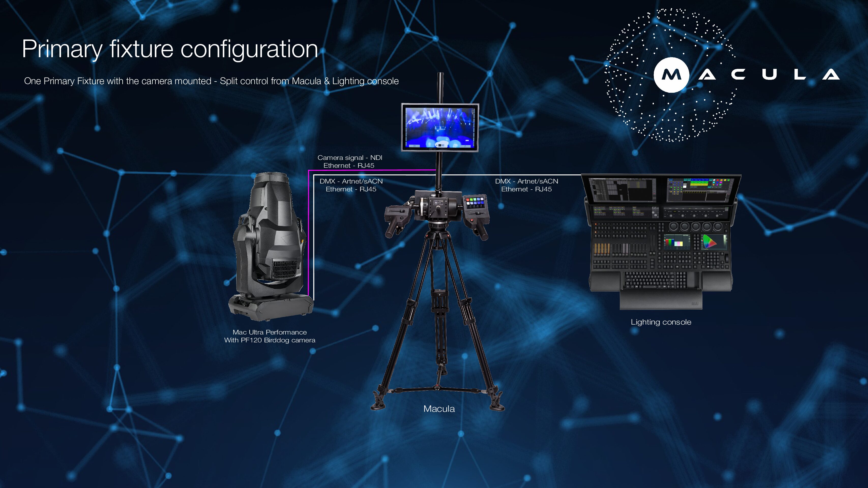Image resolution: width=868 pixels, height=488 pixels.
Task: Click the Macula monitor screen on pole
Action: click(440, 128)
